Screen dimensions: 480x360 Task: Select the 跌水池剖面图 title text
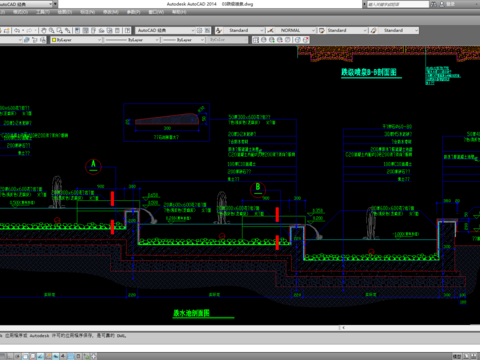coord(191,313)
